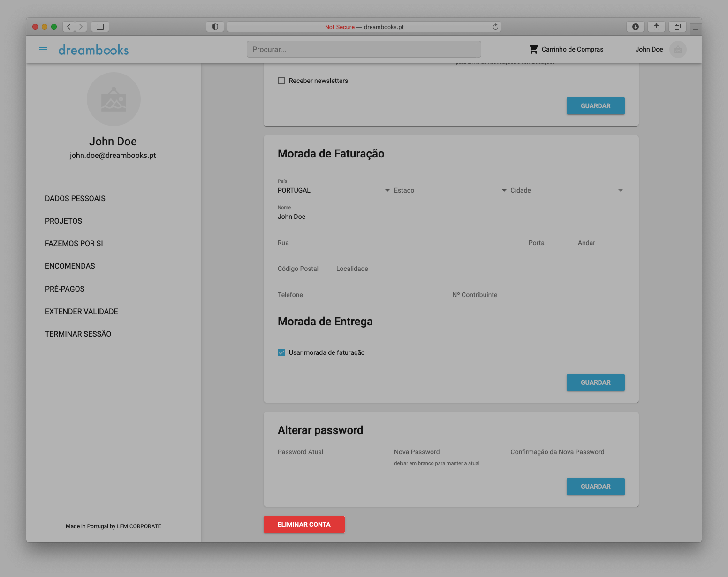Toggle the Safari sidebar icon

[x=100, y=27]
